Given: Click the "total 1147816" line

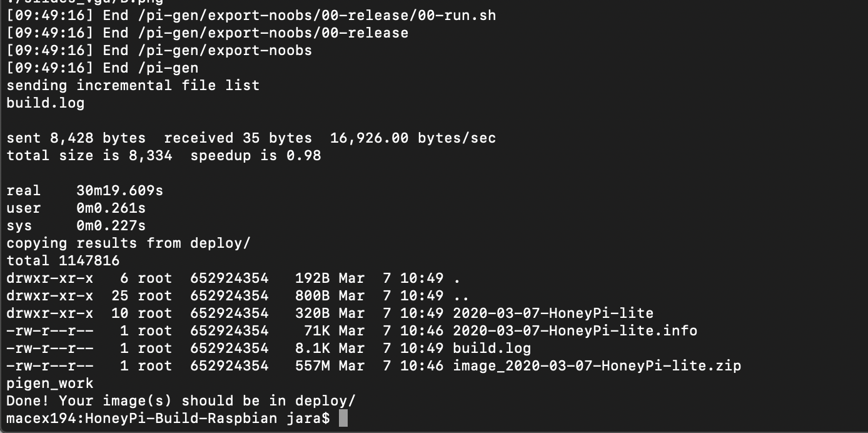Looking at the screenshot, I should click(63, 260).
